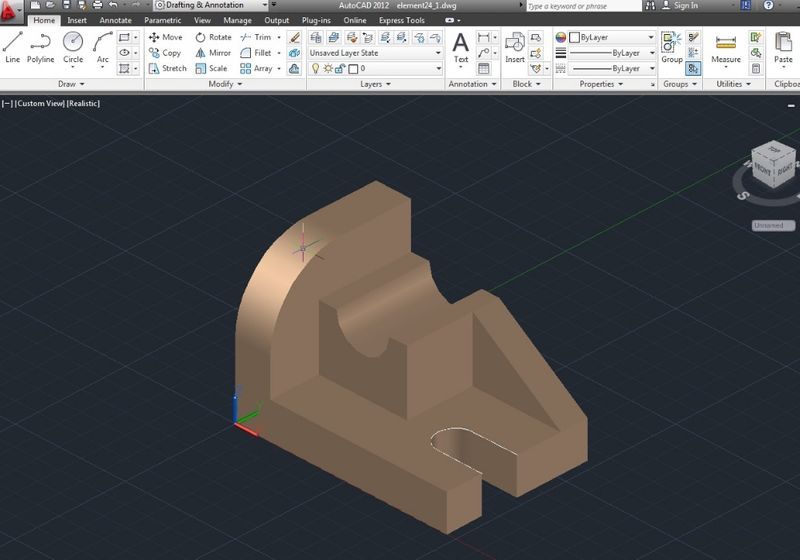Click the layer 0 color square

[x=353, y=69]
